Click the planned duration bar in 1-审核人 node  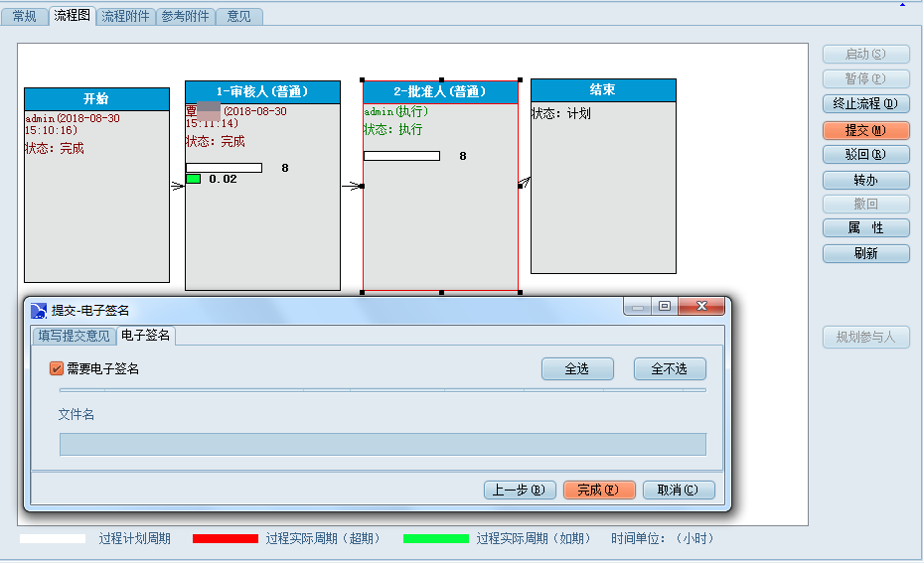(x=224, y=168)
